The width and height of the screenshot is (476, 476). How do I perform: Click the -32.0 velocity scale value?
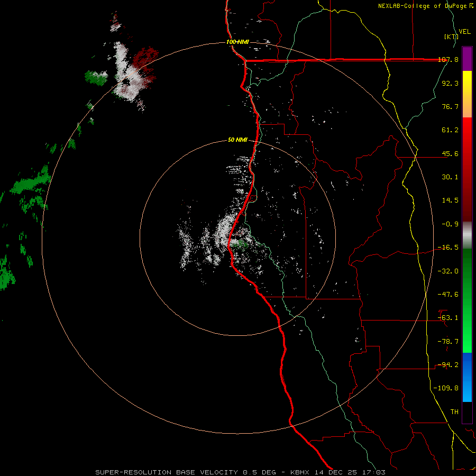coord(448,271)
